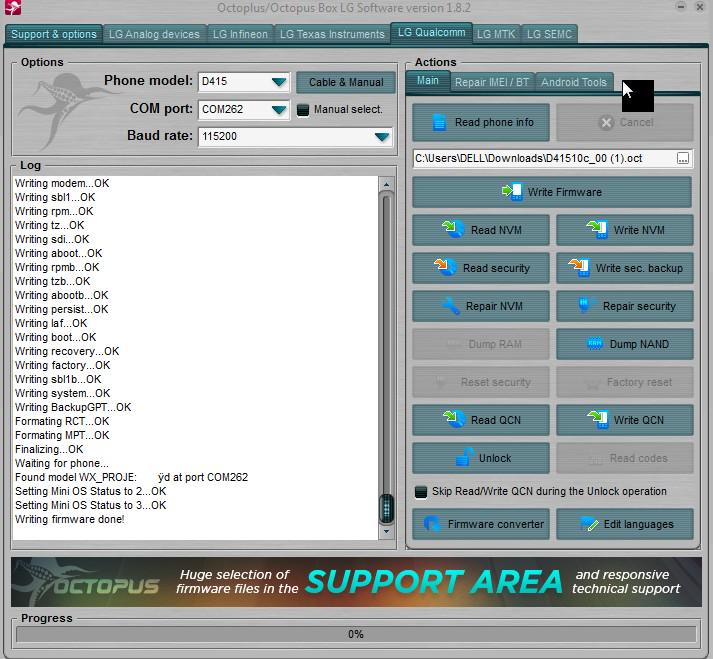The image size is (713, 659).
Task: Click the log scroll up arrow
Action: [386, 184]
